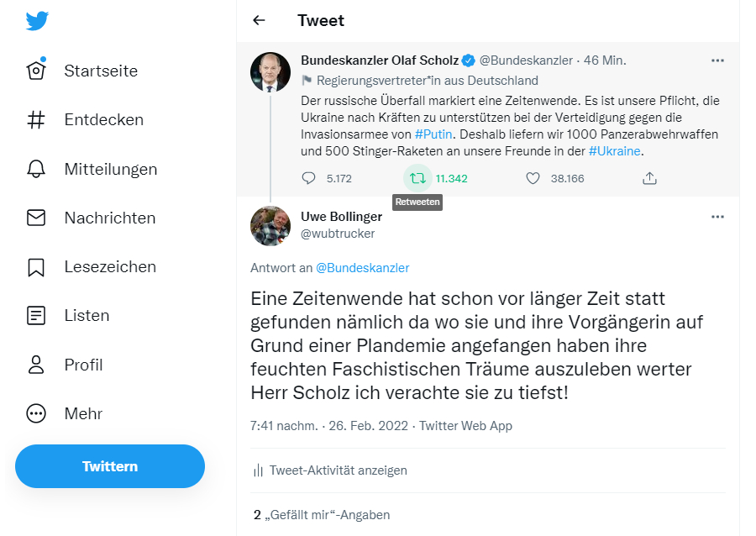This screenshot has height=536, width=756.
Task: Click Uwe Bollinger's profile picture
Action: 270,225
